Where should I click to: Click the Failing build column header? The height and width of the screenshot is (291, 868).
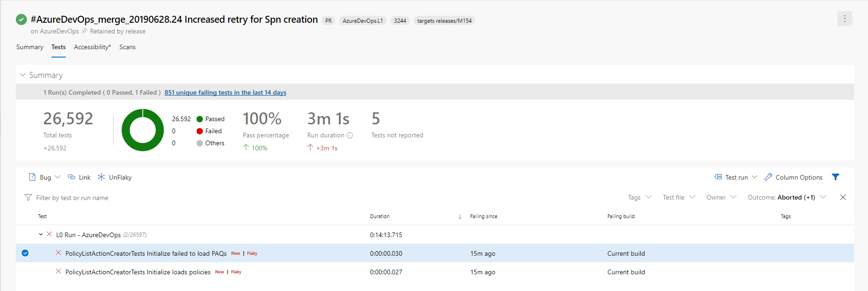click(x=621, y=216)
